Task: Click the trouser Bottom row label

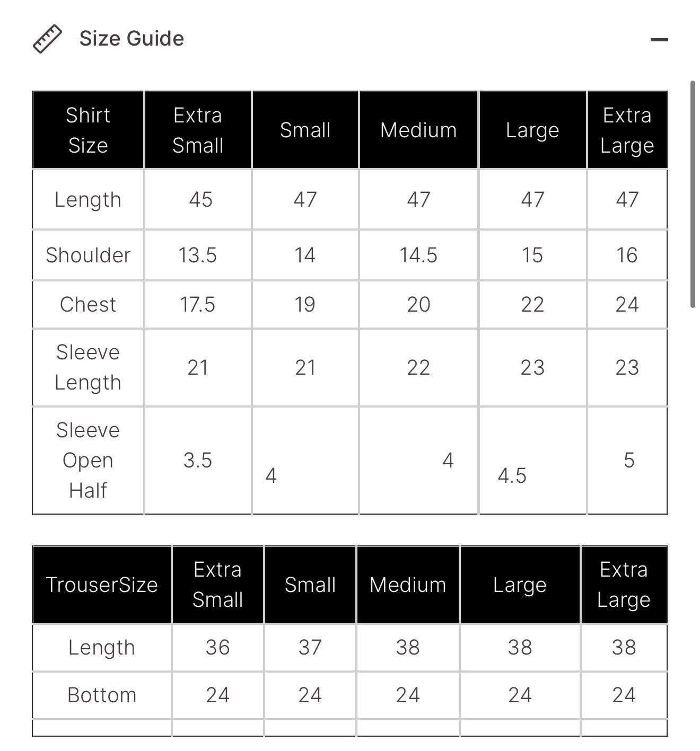Action: coord(102,695)
